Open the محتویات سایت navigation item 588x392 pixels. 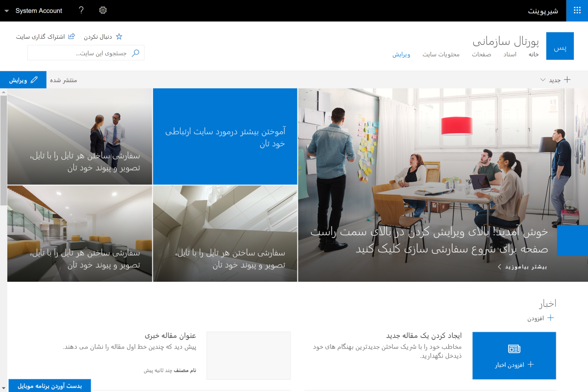click(441, 54)
